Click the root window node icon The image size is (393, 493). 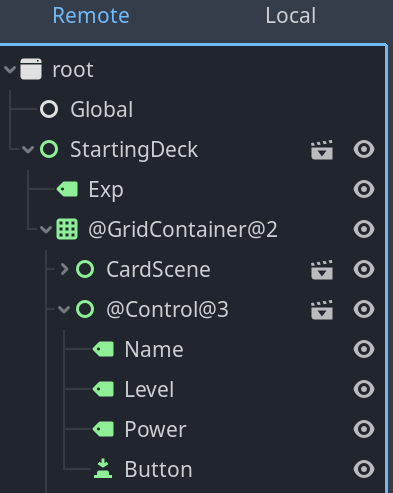(31, 69)
